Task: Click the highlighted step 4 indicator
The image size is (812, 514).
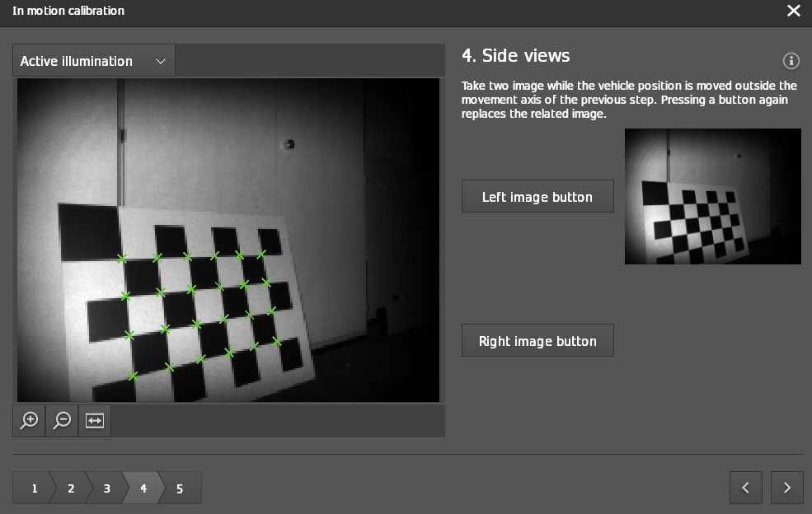Action: tap(143, 488)
